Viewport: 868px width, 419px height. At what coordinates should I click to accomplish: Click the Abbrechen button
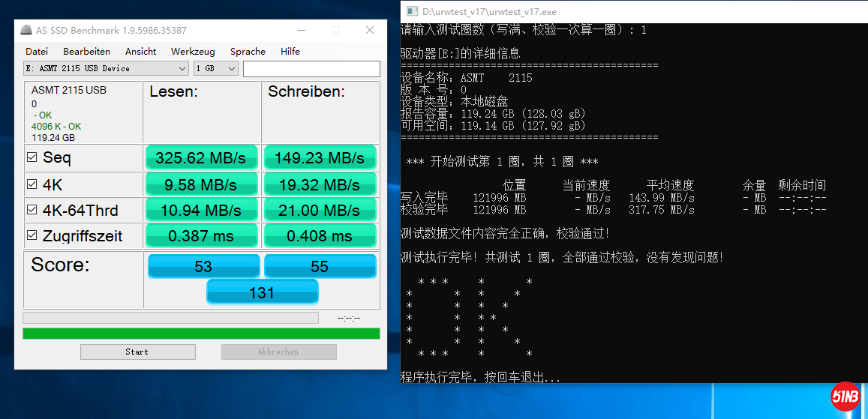point(278,352)
